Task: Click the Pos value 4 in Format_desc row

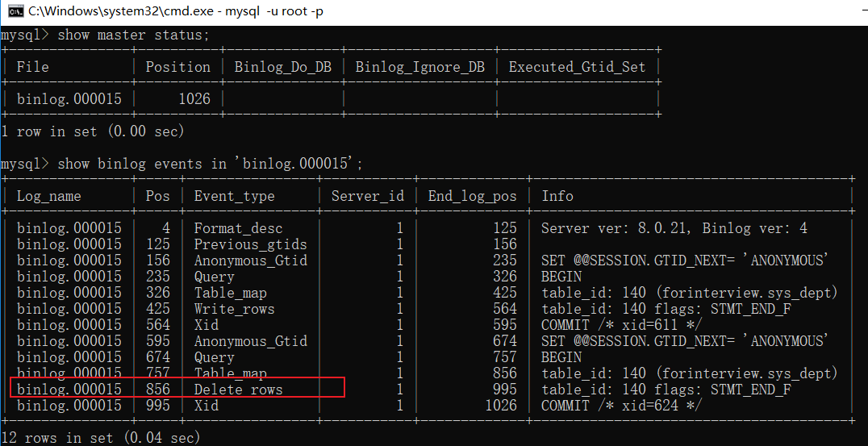Action: point(166,228)
